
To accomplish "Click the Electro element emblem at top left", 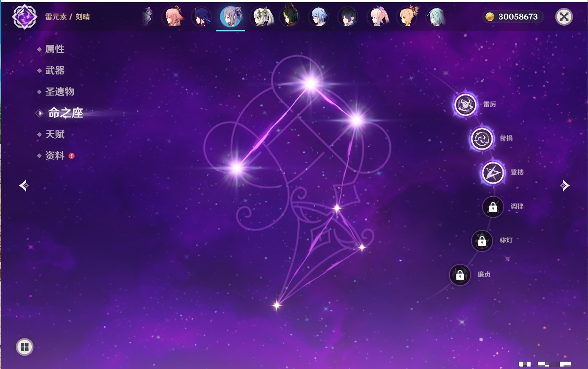I will (x=24, y=17).
